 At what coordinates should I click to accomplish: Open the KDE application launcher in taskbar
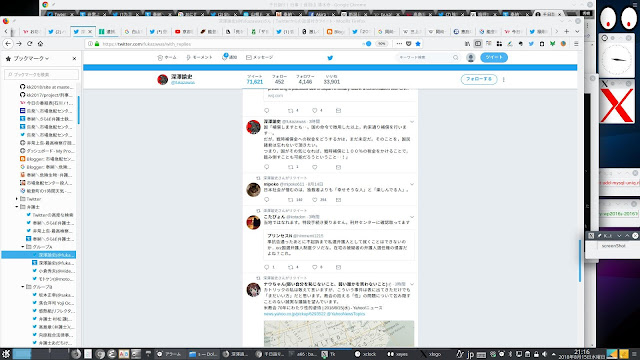point(6,354)
